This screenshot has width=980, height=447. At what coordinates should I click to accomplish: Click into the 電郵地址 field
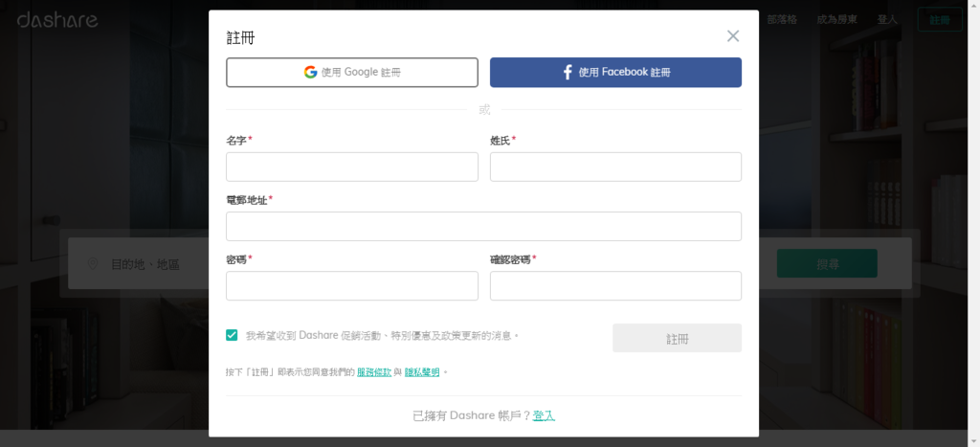pos(483,226)
